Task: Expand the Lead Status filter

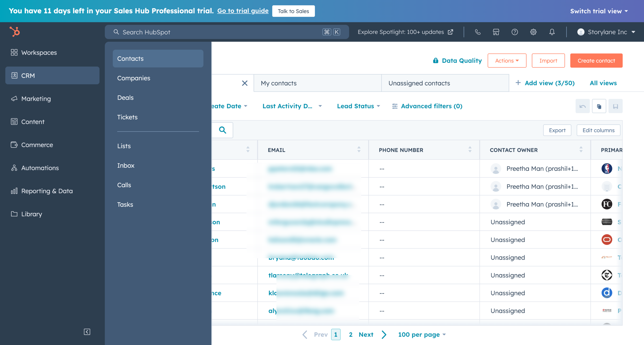Action: [358, 106]
